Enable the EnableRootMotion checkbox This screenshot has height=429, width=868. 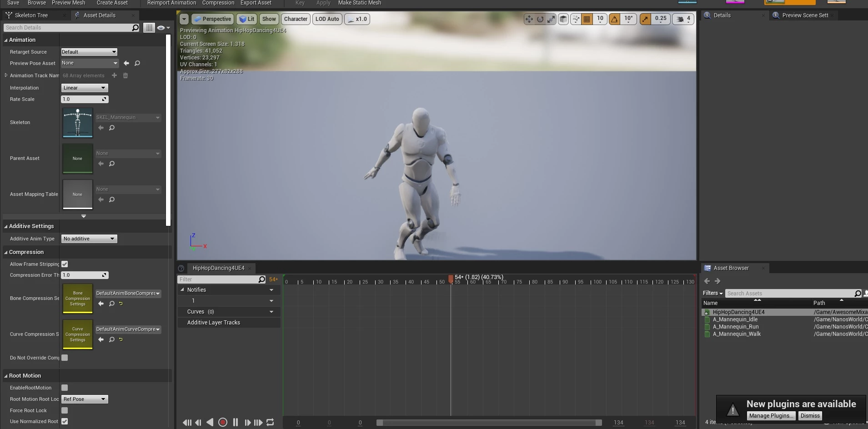pyautogui.click(x=65, y=388)
